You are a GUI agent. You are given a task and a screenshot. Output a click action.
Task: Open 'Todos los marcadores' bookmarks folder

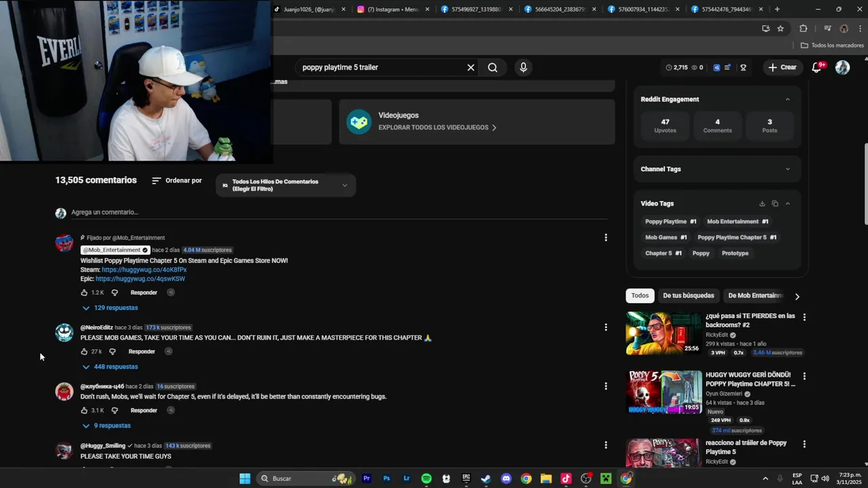tap(832, 45)
